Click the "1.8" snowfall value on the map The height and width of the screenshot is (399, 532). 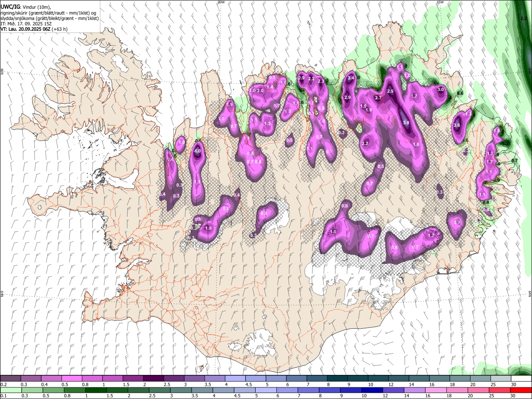[x=333, y=232]
